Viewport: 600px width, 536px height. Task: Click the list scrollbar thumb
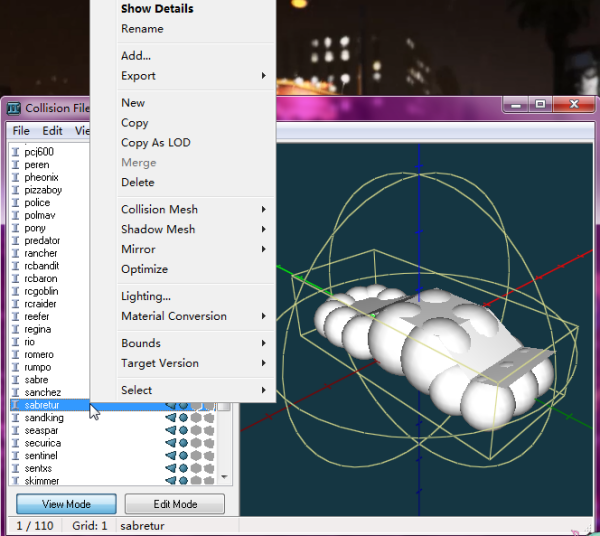coord(225,406)
